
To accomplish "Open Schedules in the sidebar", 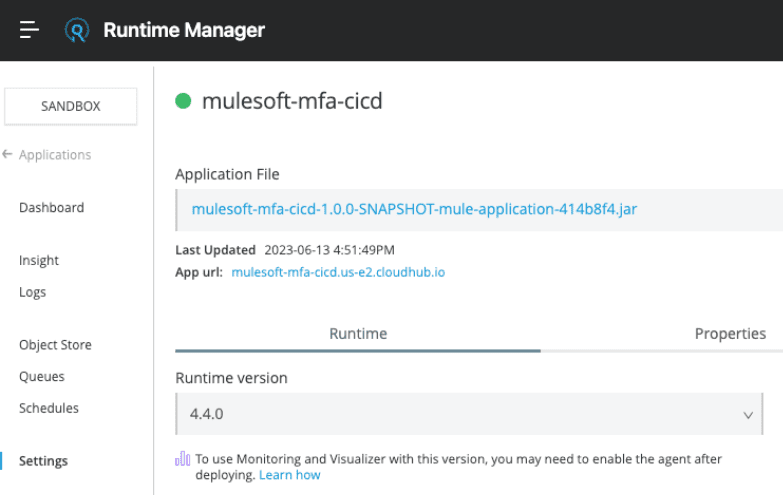I will (x=49, y=408).
